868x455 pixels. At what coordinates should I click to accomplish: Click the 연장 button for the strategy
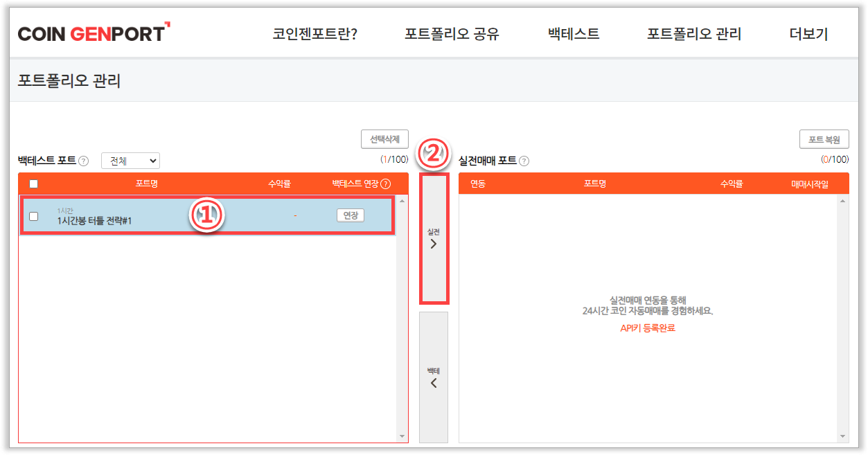350,215
